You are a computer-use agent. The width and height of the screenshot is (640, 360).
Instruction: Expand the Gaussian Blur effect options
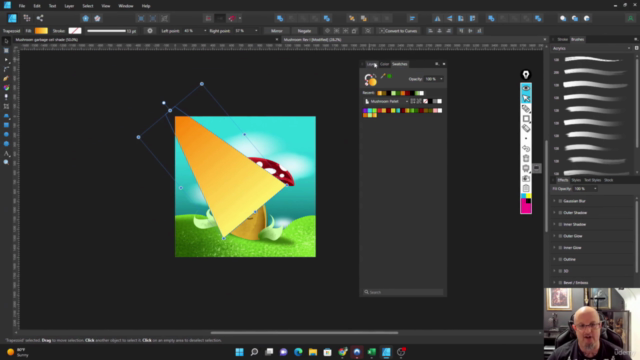pos(554,201)
